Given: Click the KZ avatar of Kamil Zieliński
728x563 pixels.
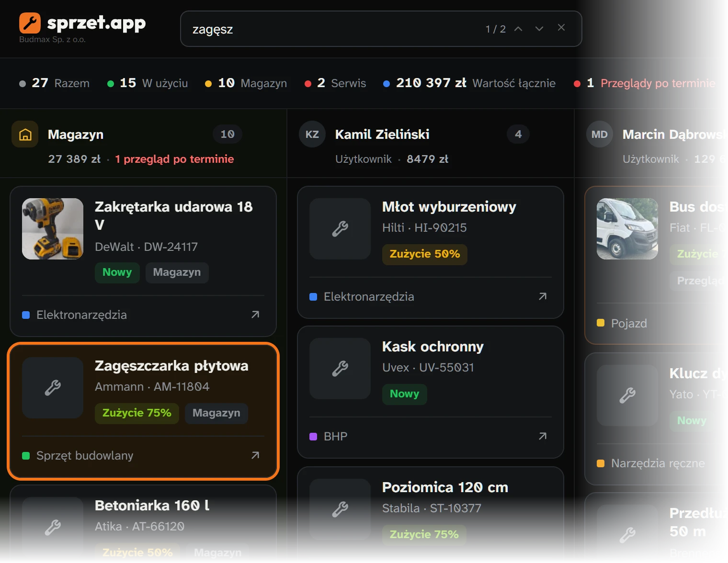Looking at the screenshot, I should pos(312,135).
